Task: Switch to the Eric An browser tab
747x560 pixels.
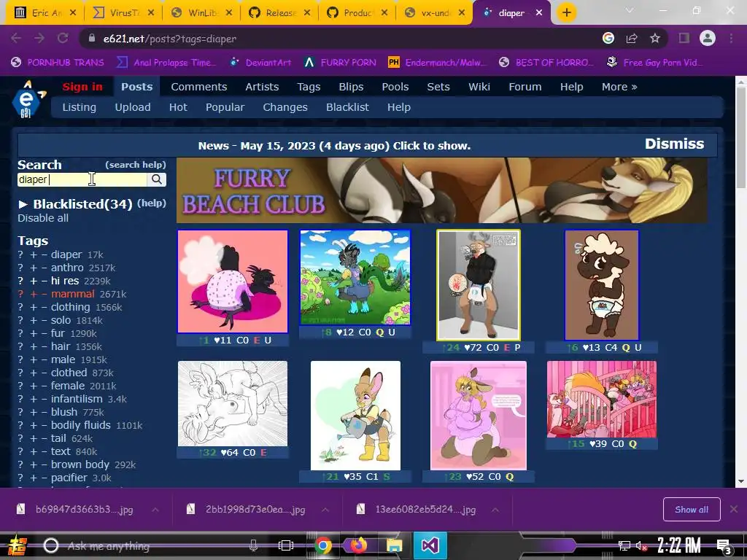Action: coord(45,13)
